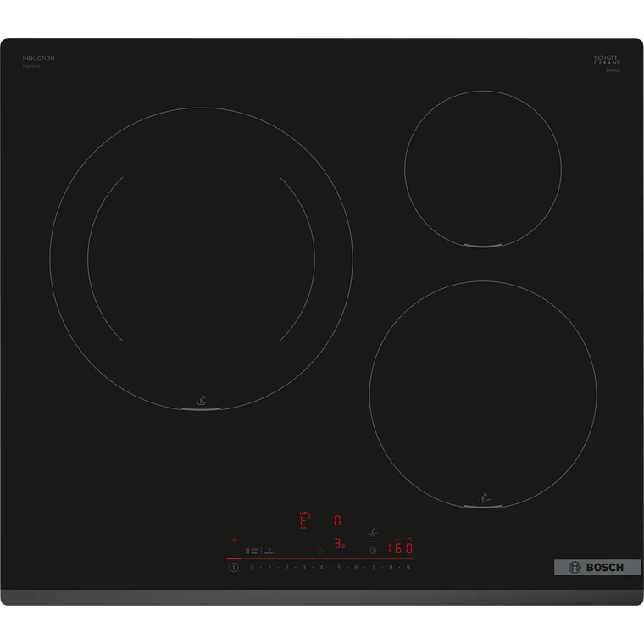Image resolution: width=644 pixels, height=644 pixels.
Task: Click the INDUCTION label text
Action: 38,58
